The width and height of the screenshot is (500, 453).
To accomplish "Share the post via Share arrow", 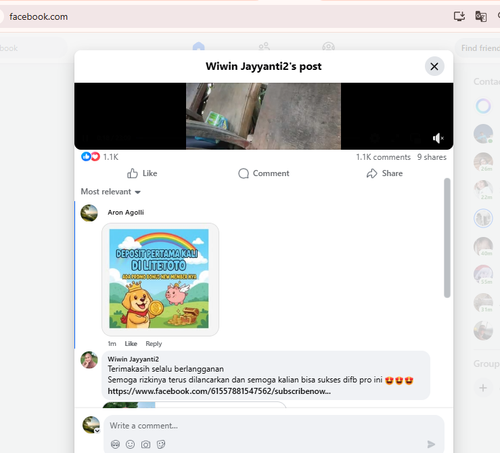I will coord(385,173).
